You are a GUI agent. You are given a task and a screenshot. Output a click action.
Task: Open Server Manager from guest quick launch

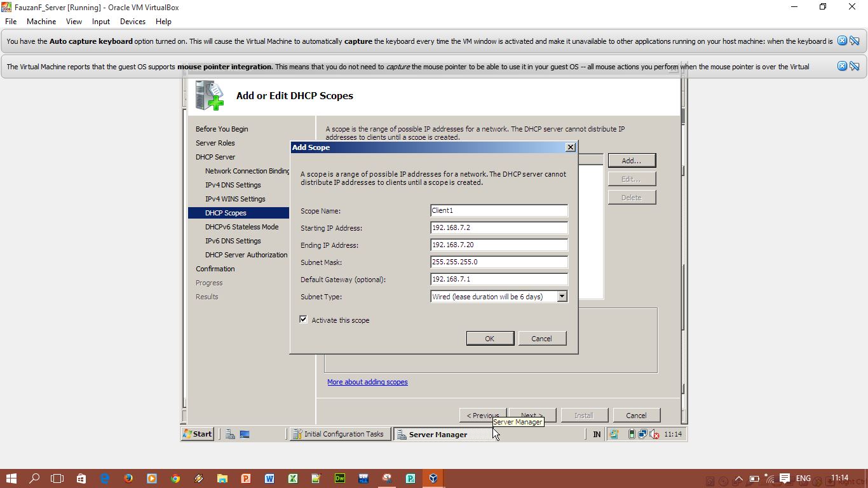point(229,434)
